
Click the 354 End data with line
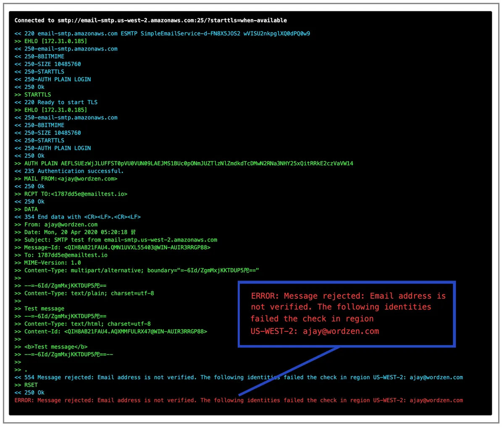78,217
